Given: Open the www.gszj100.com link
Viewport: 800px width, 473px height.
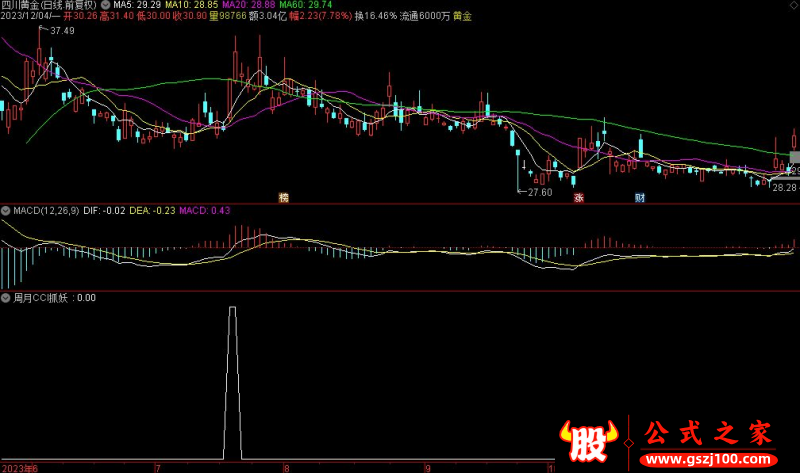Looking at the screenshot, I should 708,457.
